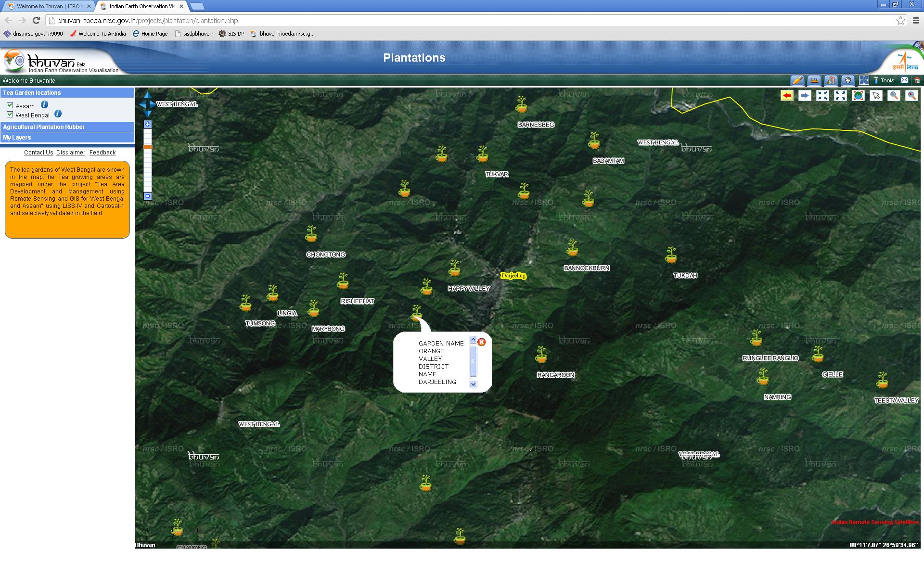Open Welcome To AirIndia bookmark
The image size is (924, 563).
(x=98, y=34)
